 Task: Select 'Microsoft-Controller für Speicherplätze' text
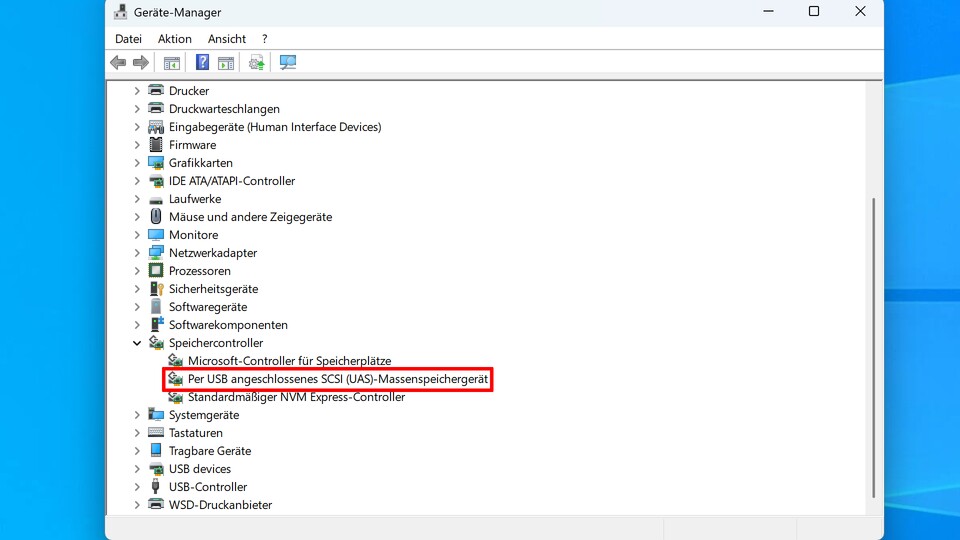tap(289, 361)
